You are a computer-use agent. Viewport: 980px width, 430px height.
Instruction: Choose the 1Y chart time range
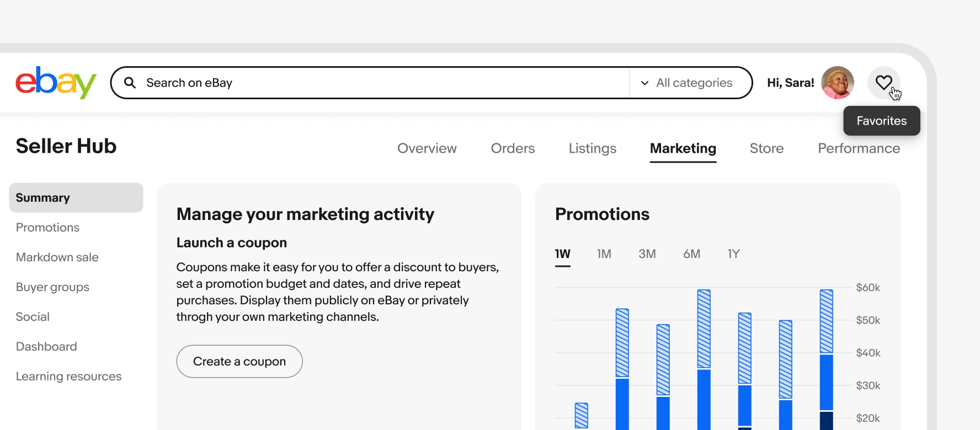pyautogui.click(x=733, y=254)
